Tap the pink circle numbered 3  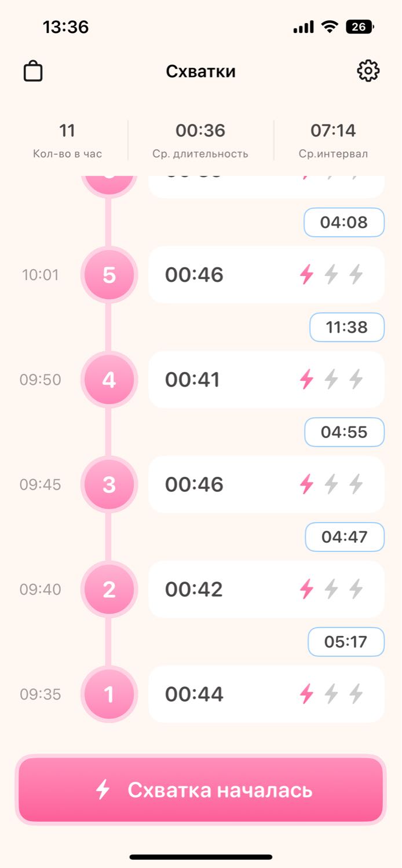(x=109, y=484)
